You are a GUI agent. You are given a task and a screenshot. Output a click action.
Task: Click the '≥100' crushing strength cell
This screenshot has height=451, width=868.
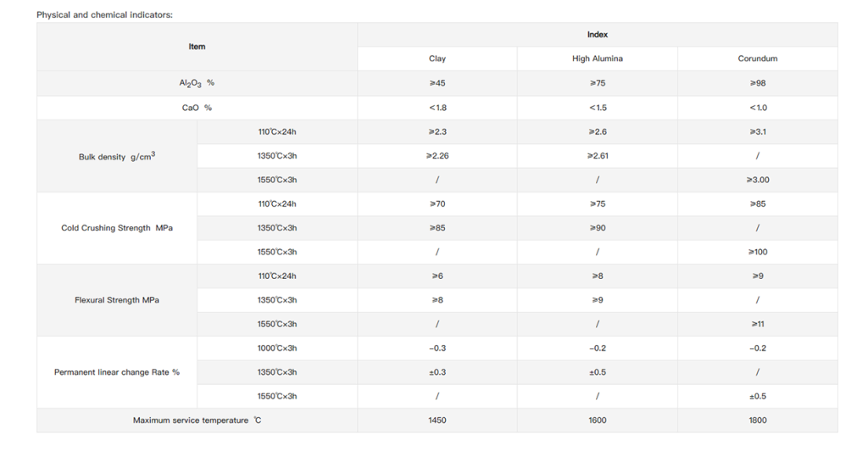point(757,252)
